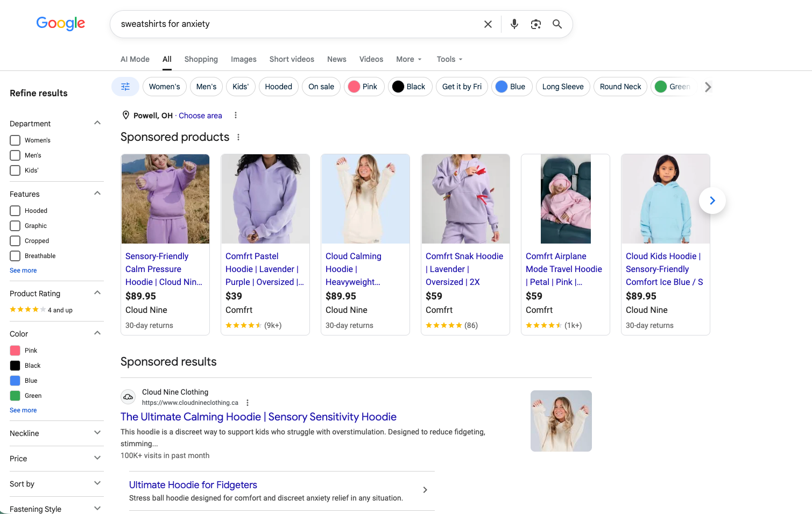Open Cloud Calming Hoodie Heavyweight title
Image resolution: width=812 pixels, height=514 pixels.
tap(354, 269)
